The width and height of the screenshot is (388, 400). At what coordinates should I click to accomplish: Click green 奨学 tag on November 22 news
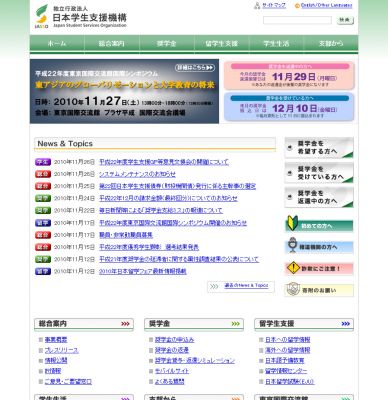click(43, 210)
